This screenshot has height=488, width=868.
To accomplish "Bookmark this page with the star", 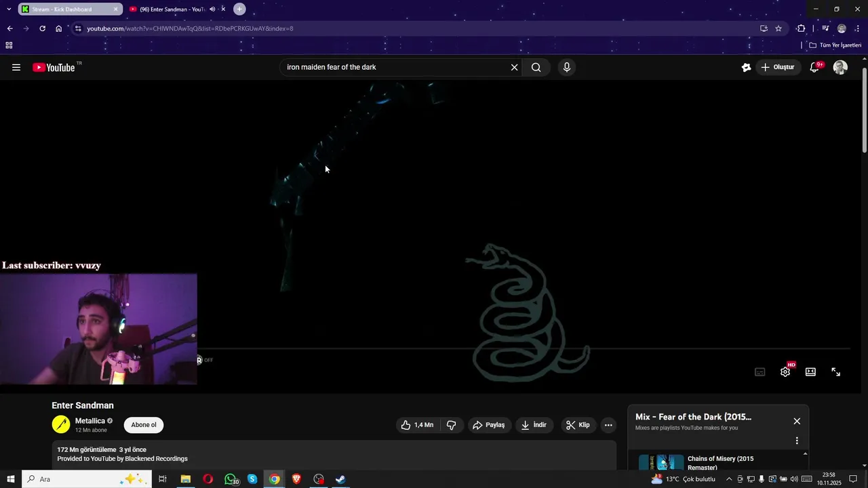I will point(778,28).
